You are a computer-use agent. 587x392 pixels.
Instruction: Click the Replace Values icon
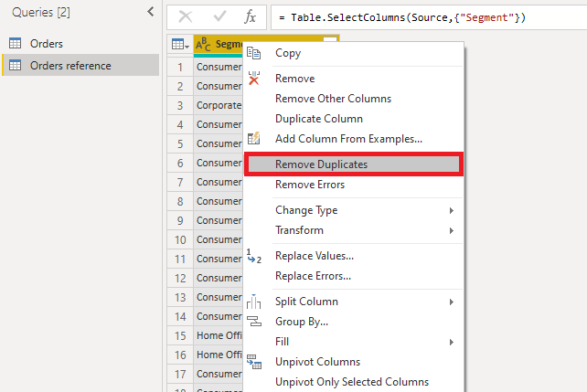[254, 257]
